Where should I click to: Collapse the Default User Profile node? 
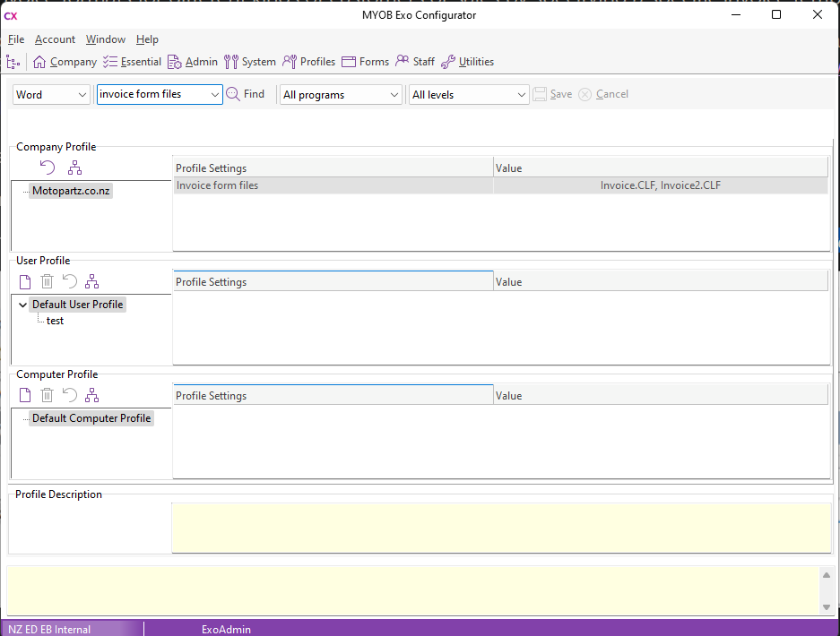pyautogui.click(x=23, y=305)
